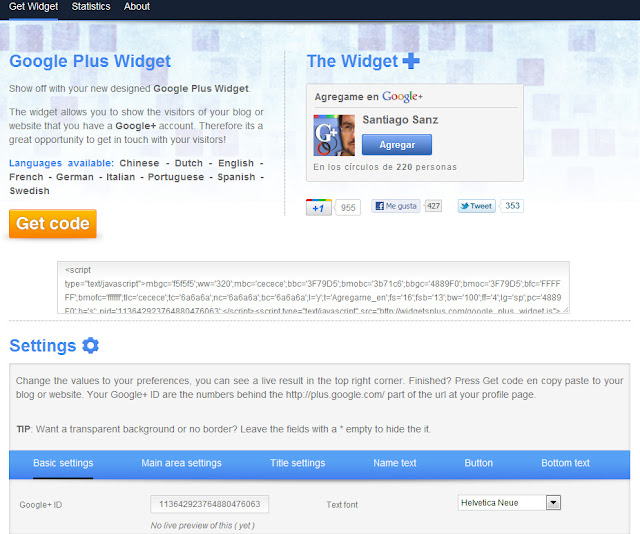Click the blue plus icon beside The Widget
The image size is (640, 534).
point(411,61)
